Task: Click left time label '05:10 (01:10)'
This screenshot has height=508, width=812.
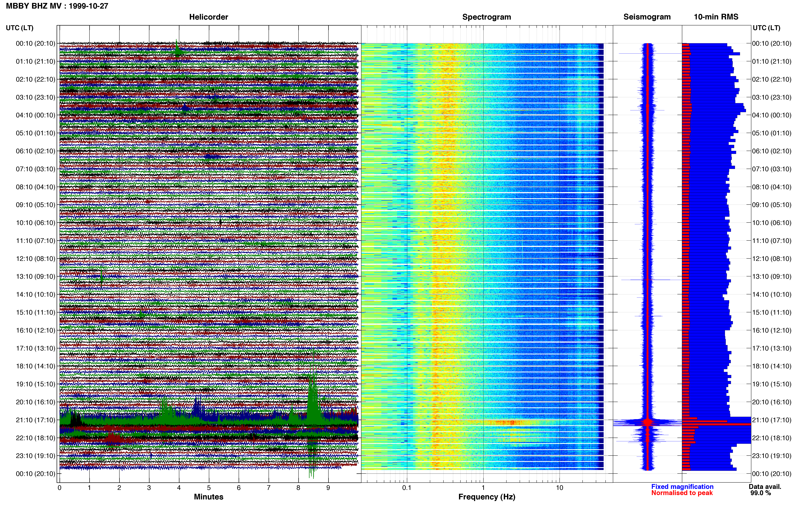Action: click(x=36, y=133)
